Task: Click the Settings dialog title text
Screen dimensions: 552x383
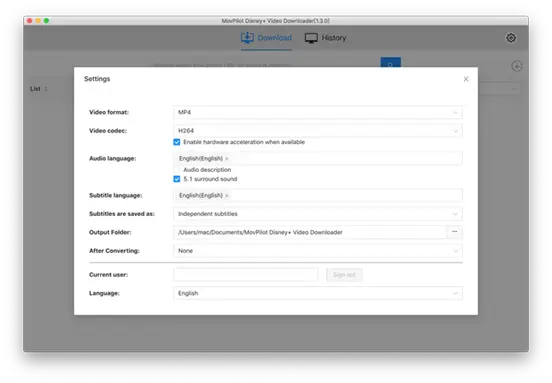Action: point(97,79)
